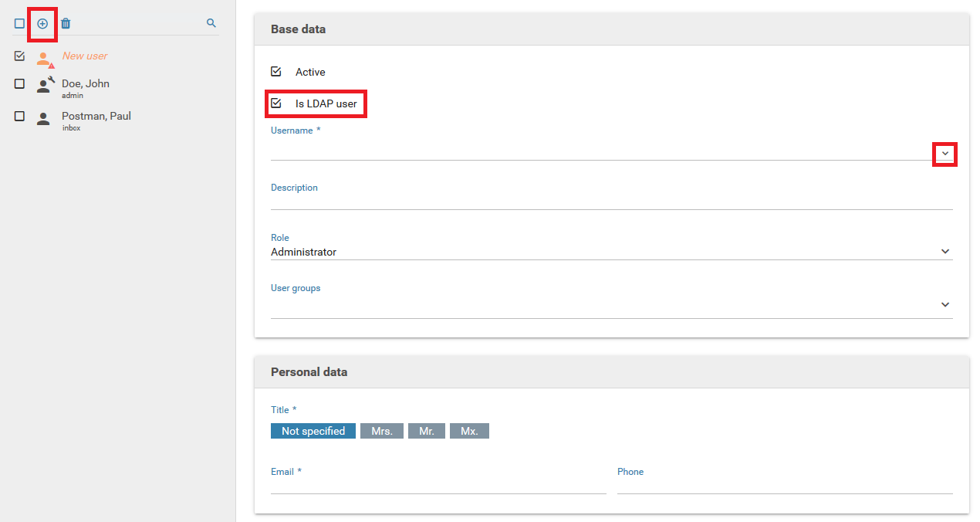Choose the Mr. title option
Image resolution: width=980 pixels, height=522 pixels.
click(426, 431)
